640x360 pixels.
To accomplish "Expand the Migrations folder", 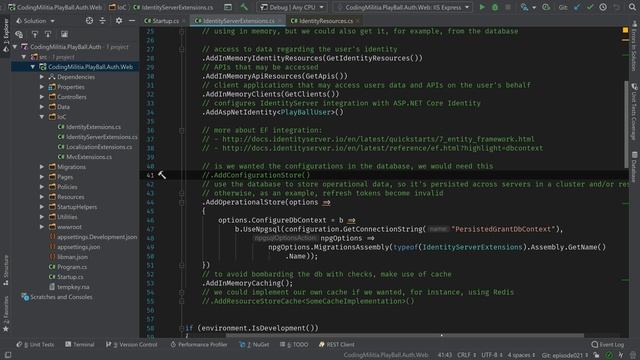I will [x=42, y=167].
